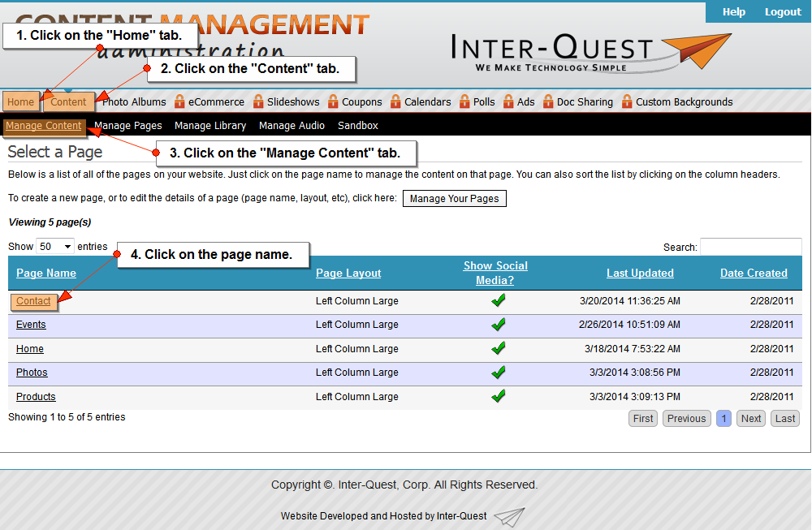
Task: Go to the Next page of results
Action: tap(751, 419)
